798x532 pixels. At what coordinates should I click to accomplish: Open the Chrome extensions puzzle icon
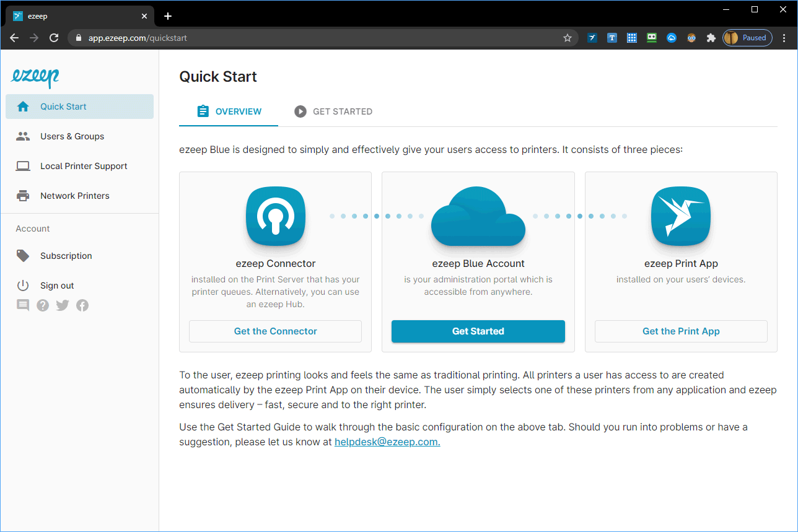711,38
